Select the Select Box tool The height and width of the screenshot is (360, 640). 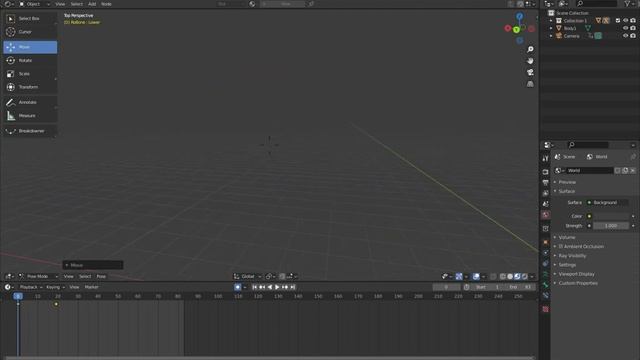(30, 18)
